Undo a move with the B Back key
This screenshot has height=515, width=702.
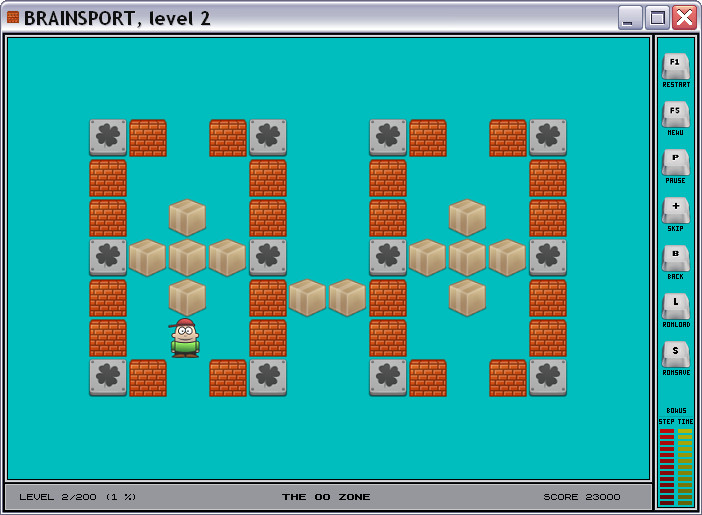[676, 259]
